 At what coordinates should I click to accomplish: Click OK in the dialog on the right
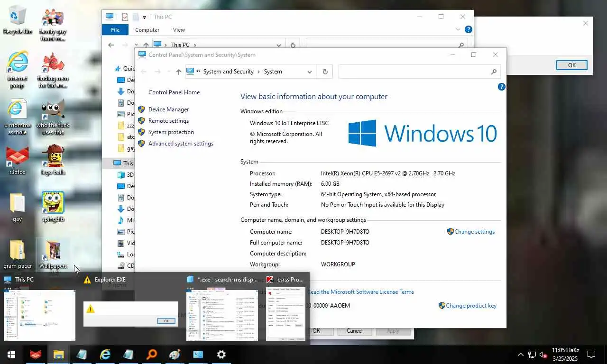(572, 65)
